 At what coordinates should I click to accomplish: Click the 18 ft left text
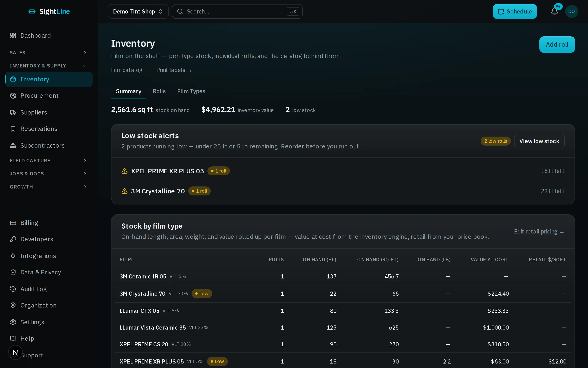(552, 171)
